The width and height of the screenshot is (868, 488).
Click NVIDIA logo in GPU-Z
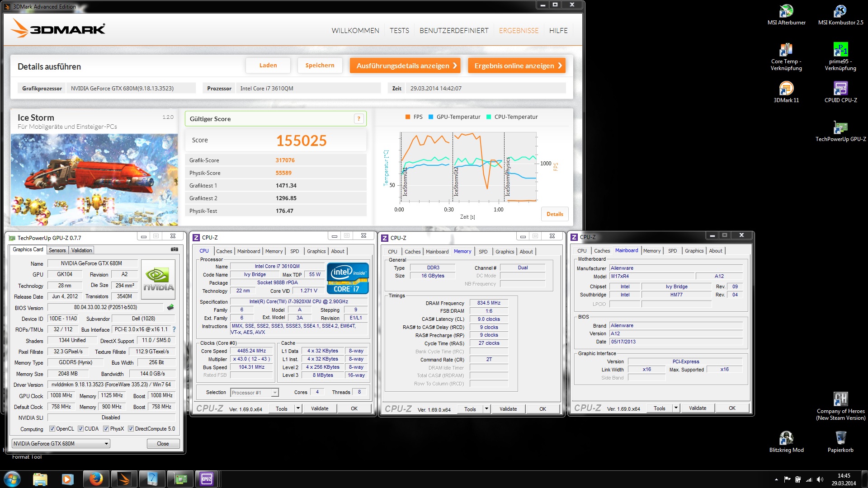pos(158,279)
